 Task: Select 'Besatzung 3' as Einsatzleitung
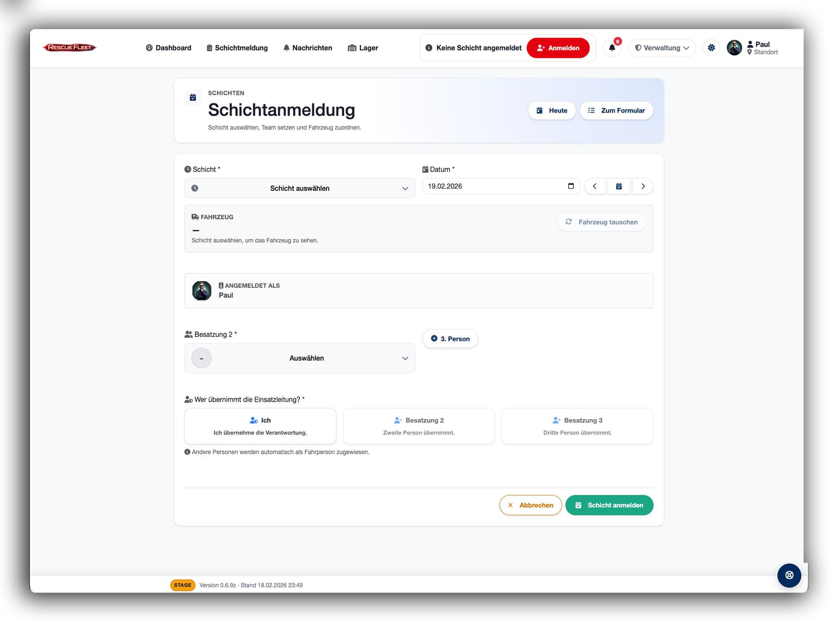577,426
